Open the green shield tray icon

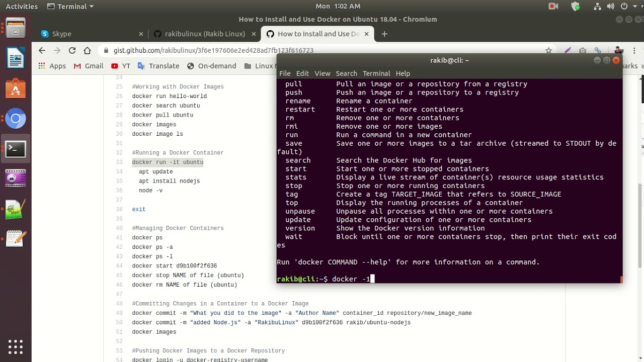coord(576,7)
